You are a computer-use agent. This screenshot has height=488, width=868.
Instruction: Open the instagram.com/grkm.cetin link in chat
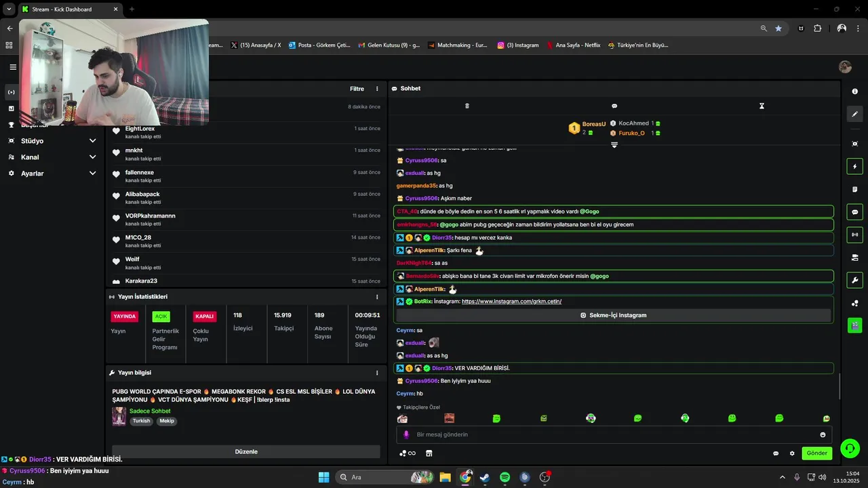pos(511,302)
